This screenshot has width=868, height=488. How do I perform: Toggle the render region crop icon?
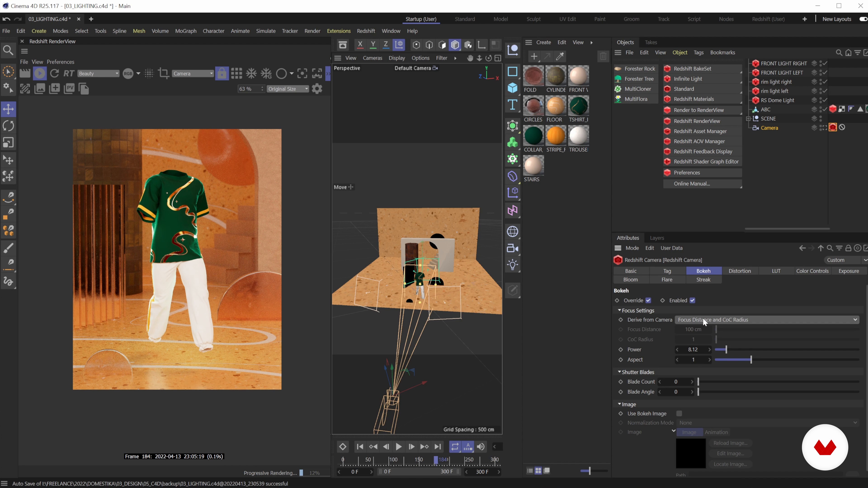[164, 73]
